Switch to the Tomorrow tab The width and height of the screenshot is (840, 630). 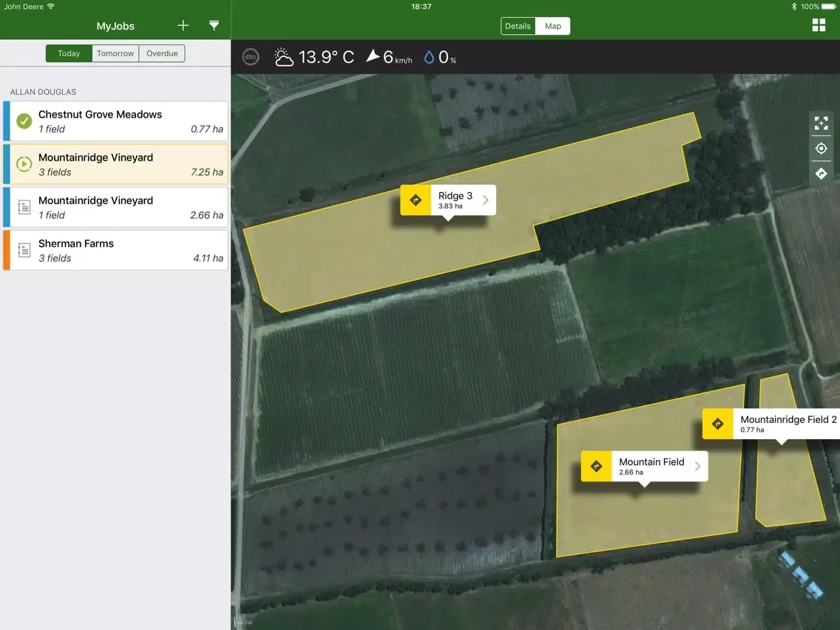coord(115,53)
